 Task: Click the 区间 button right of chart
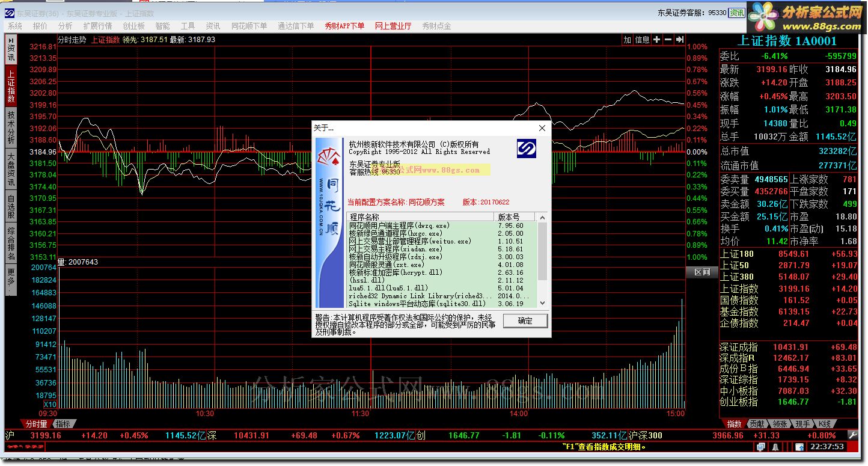702,272
